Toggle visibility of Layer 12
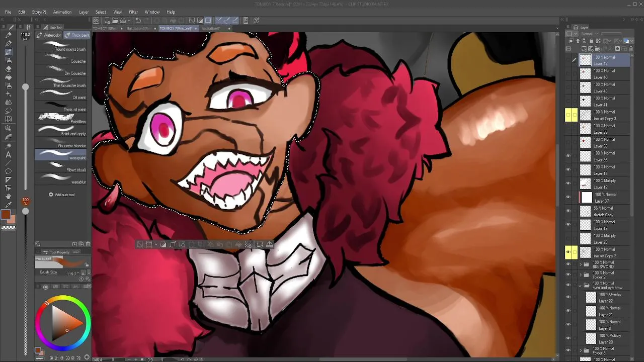The height and width of the screenshot is (362, 644). point(568,184)
